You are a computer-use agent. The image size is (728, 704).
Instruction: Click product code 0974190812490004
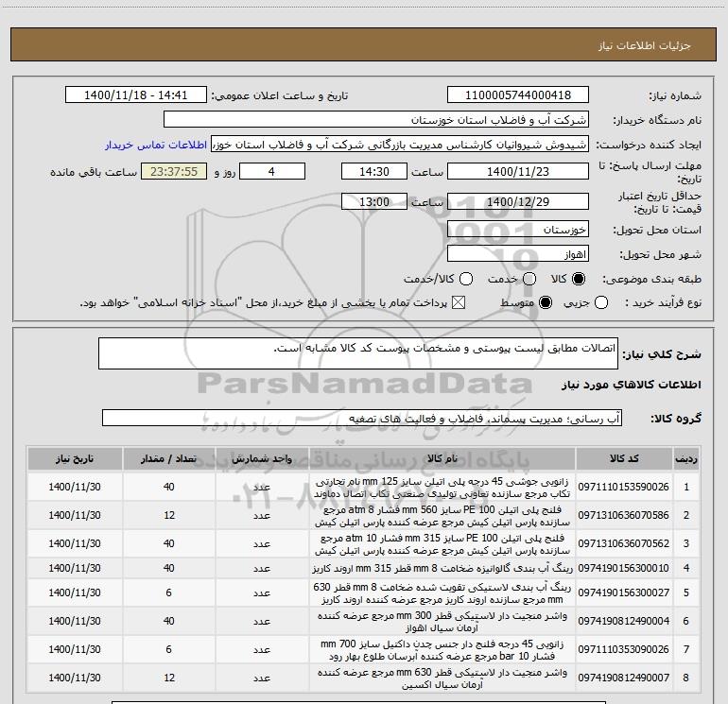pyautogui.click(x=624, y=621)
